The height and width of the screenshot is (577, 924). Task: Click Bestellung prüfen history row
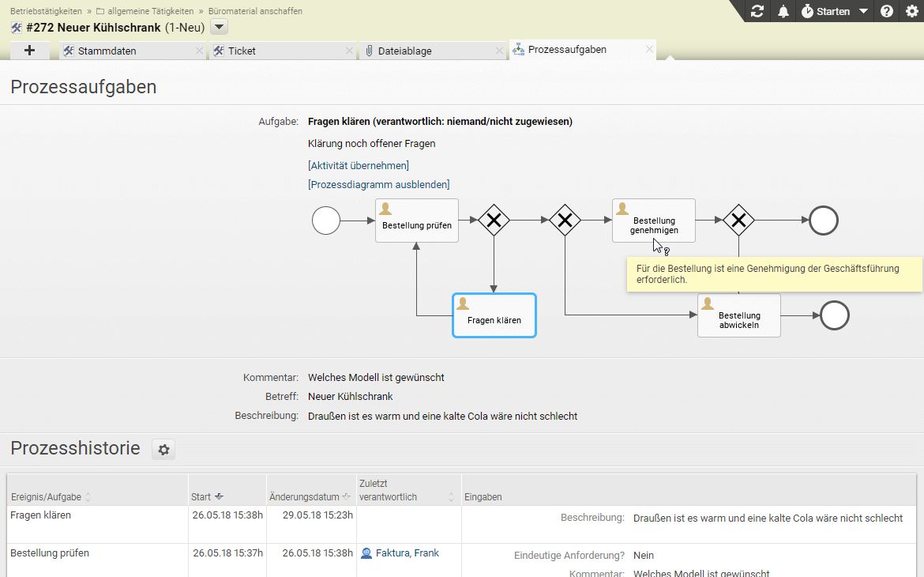click(x=461, y=560)
